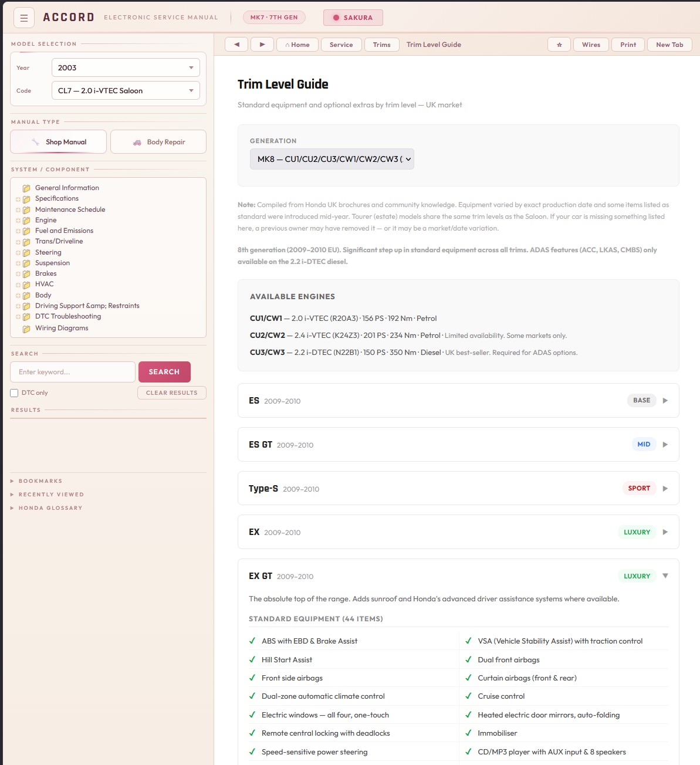Open the Generation MK8 dropdown
This screenshot has width=700, height=765.
(x=332, y=159)
